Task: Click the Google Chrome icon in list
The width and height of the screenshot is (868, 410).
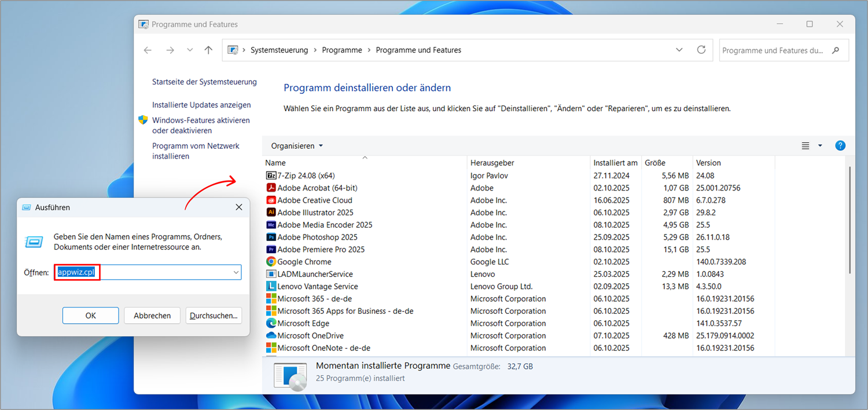Action: [x=271, y=262]
